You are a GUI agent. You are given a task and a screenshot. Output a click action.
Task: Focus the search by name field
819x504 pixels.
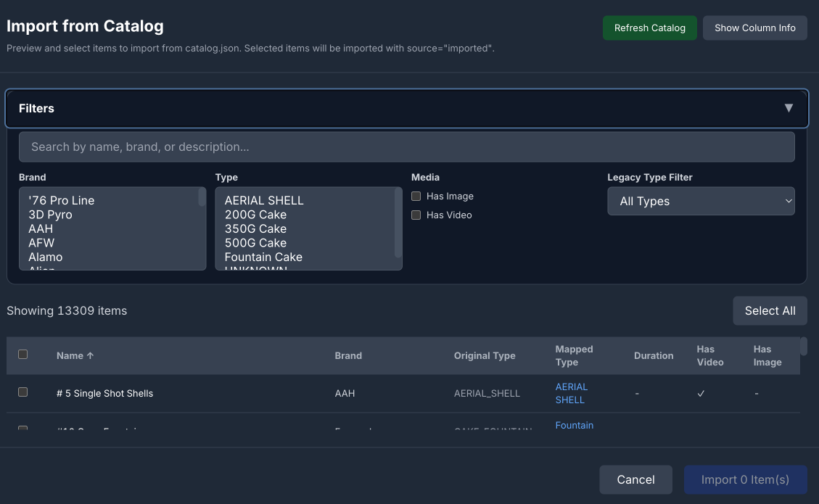pos(407,146)
